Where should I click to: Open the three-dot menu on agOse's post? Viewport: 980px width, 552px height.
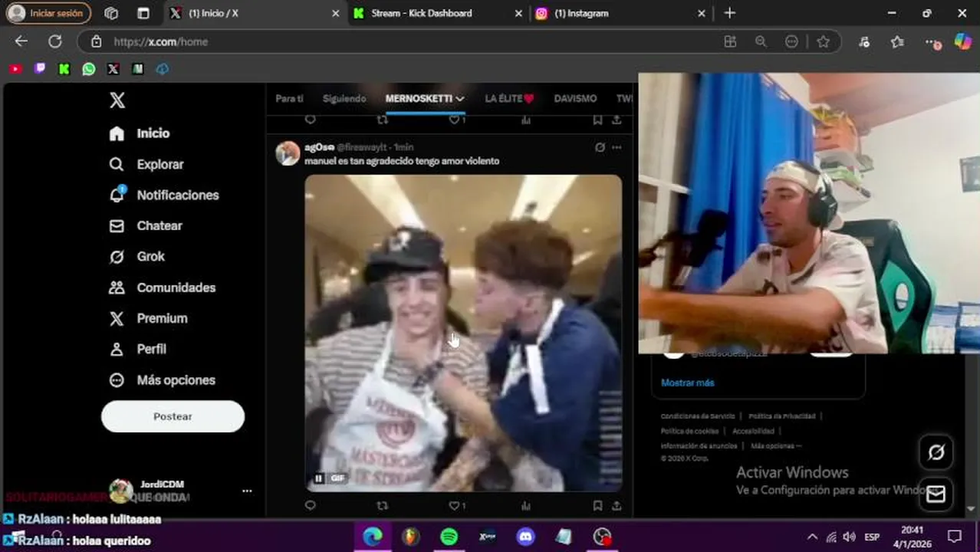[x=617, y=147]
